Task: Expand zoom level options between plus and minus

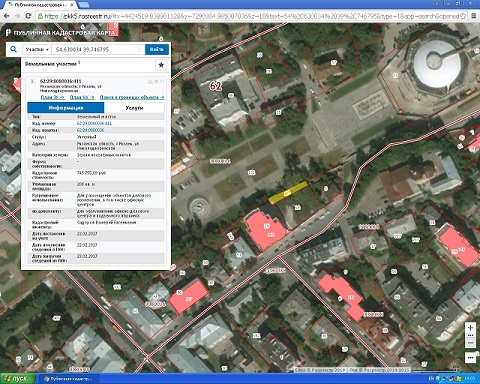Action: 470,335
